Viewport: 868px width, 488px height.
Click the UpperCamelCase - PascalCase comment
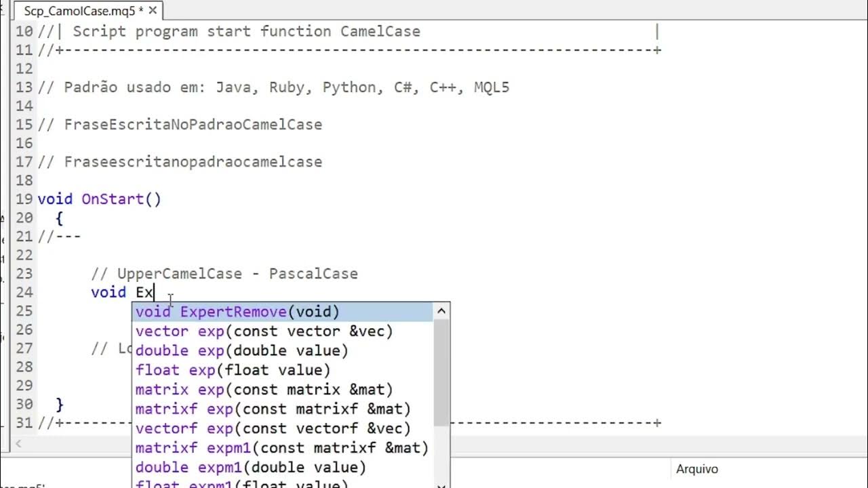224,274
